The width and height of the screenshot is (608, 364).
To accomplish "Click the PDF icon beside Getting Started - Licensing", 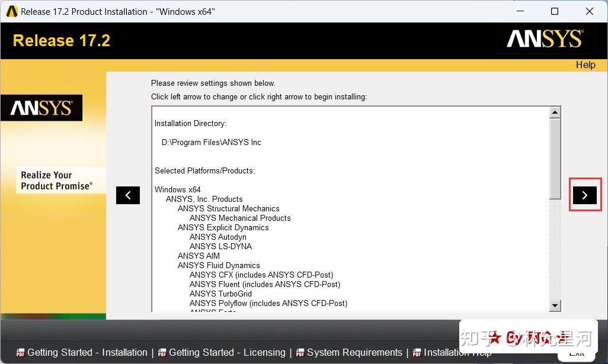I will pyautogui.click(x=161, y=352).
